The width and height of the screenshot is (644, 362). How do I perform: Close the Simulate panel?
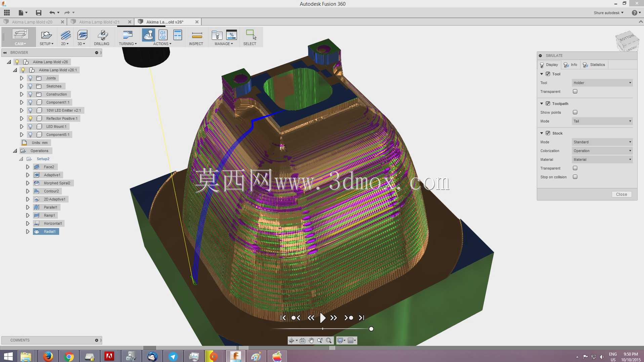pos(621,194)
